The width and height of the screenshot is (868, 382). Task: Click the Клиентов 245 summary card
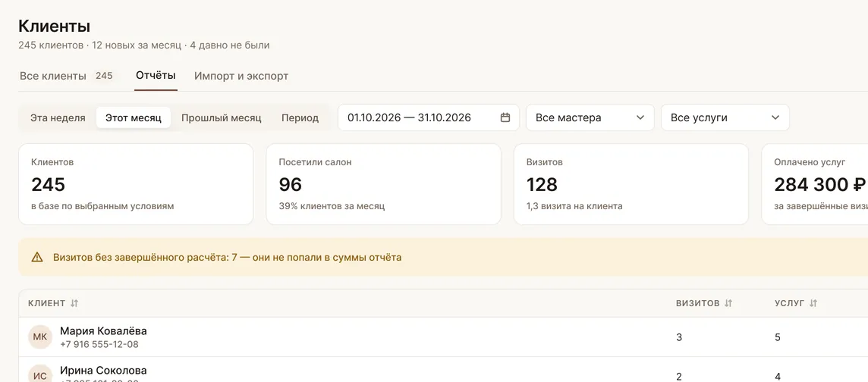click(x=136, y=184)
